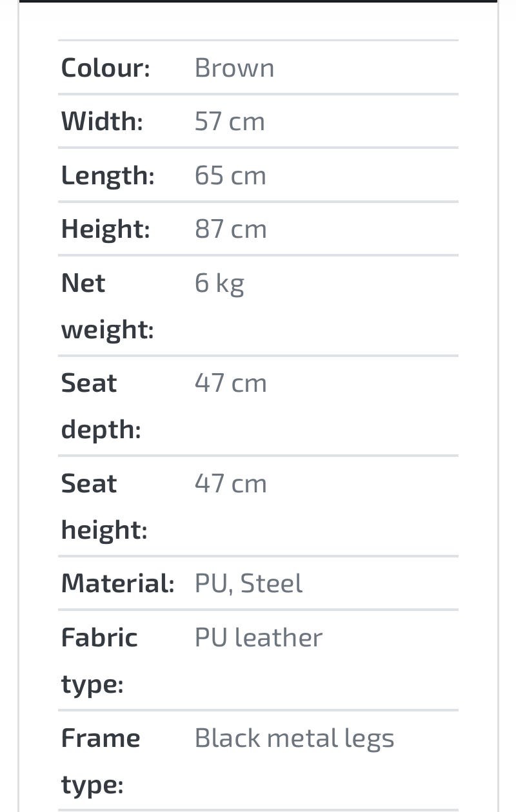Tap the 6 kg weight value

[x=219, y=283]
